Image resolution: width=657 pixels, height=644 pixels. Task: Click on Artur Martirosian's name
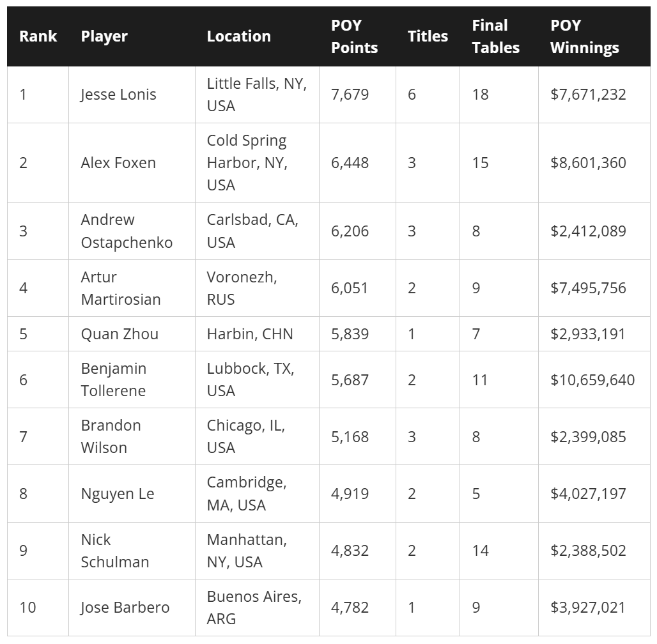pyautogui.click(x=121, y=288)
